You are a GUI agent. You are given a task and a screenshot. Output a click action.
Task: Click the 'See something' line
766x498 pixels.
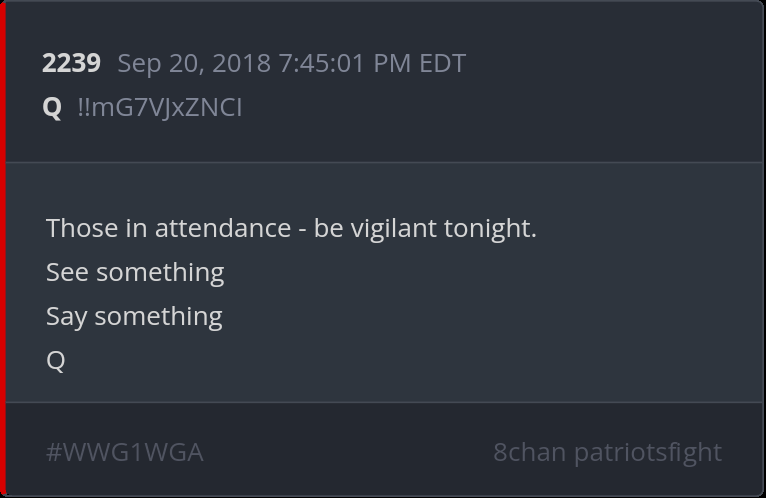(x=135, y=272)
